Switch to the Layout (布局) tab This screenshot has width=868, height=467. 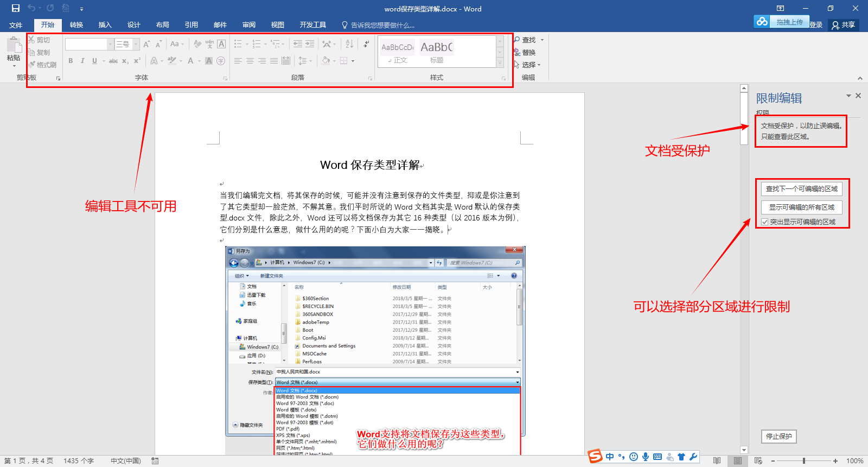(162, 25)
